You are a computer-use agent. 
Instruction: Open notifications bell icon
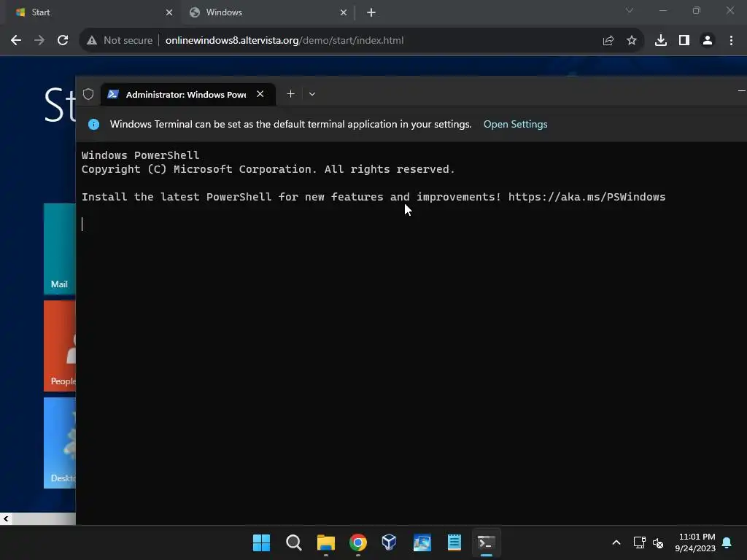pyautogui.click(x=727, y=542)
